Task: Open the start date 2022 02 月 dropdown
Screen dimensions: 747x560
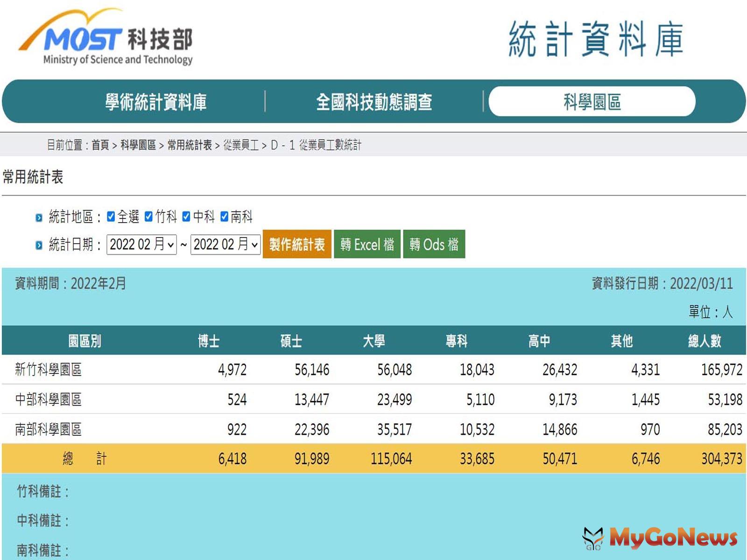Action: [x=141, y=245]
